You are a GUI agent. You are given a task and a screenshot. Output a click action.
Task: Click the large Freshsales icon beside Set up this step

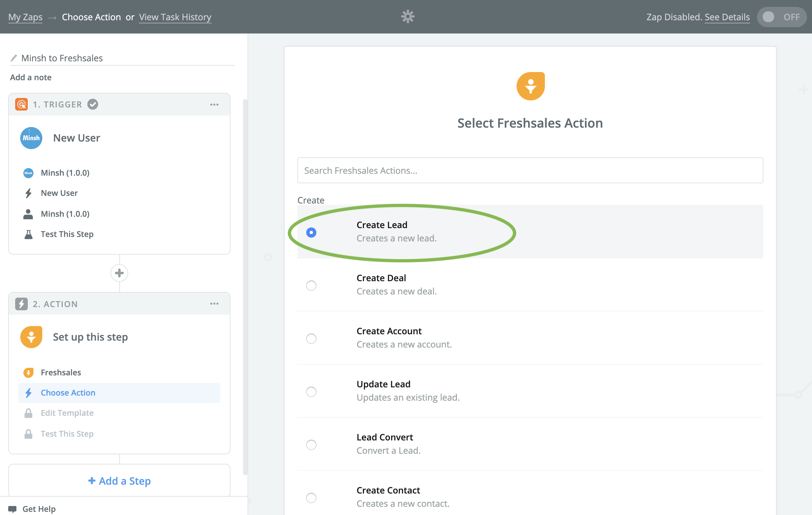31,337
